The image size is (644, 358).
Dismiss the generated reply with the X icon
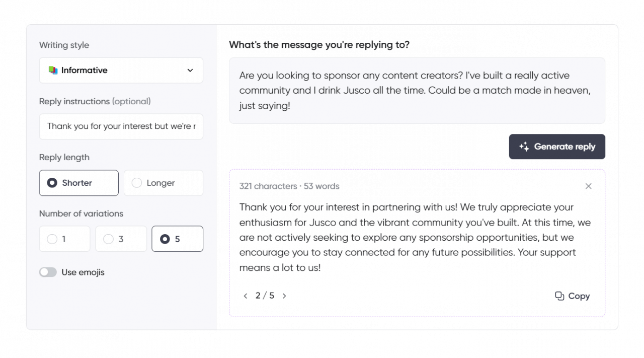click(588, 186)
